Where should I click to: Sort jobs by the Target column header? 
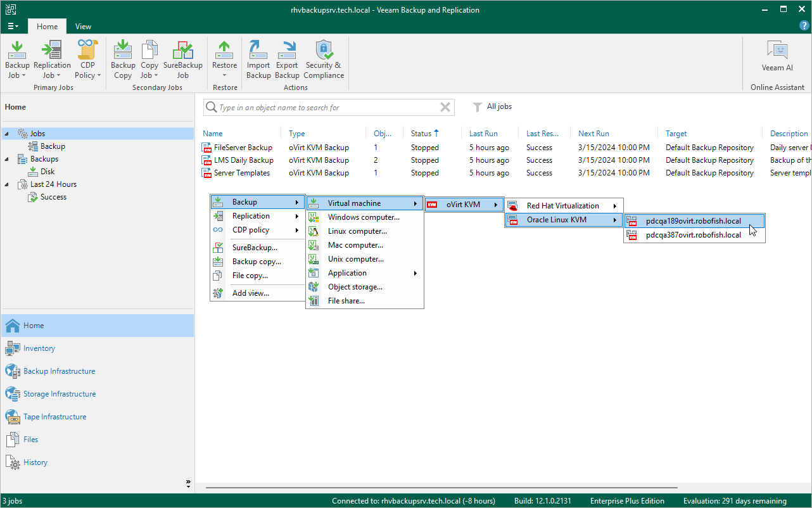point(676,134)
